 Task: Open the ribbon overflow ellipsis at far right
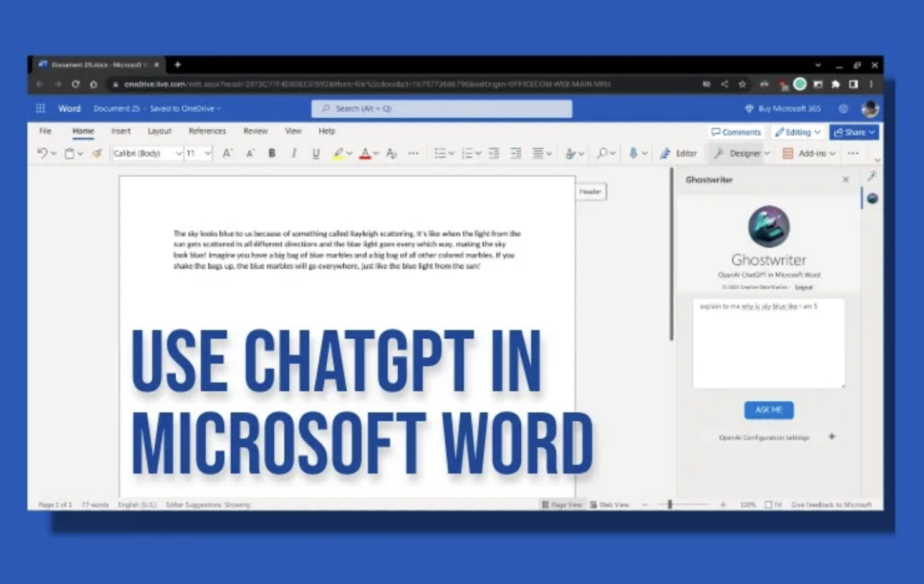point(853,153)
